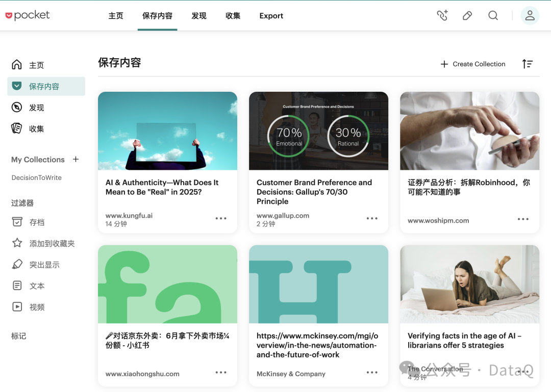Click www.woshipm.com source text
Screen dimensions: 551x392
[x=438, y=221]
